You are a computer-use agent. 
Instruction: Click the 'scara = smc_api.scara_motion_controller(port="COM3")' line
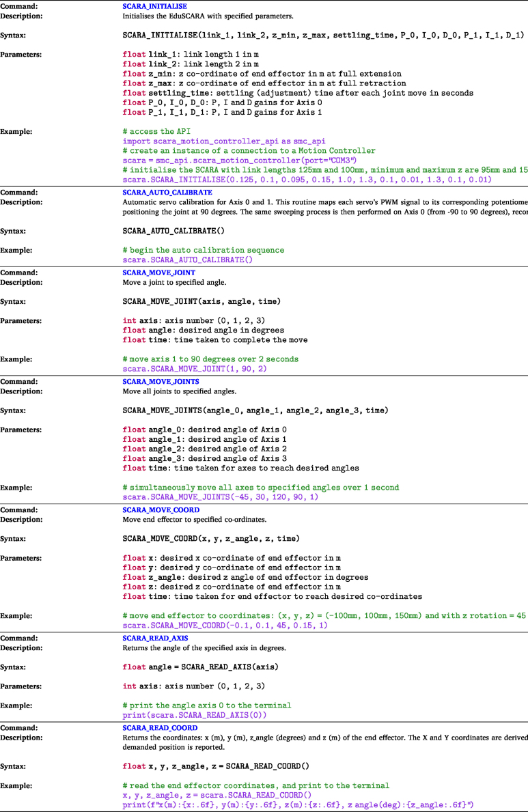point(239,160)
